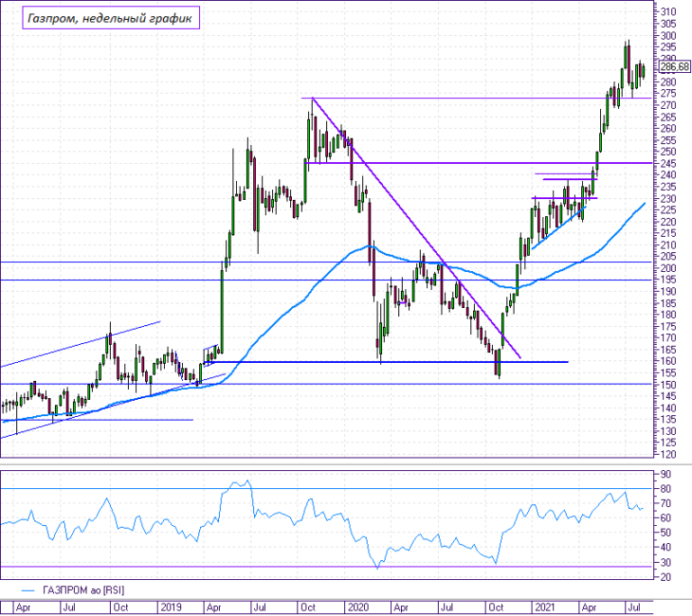This screenshot has height=616, width=692.
Task: Click the 120 price axis label
Action: click(667, 454)
